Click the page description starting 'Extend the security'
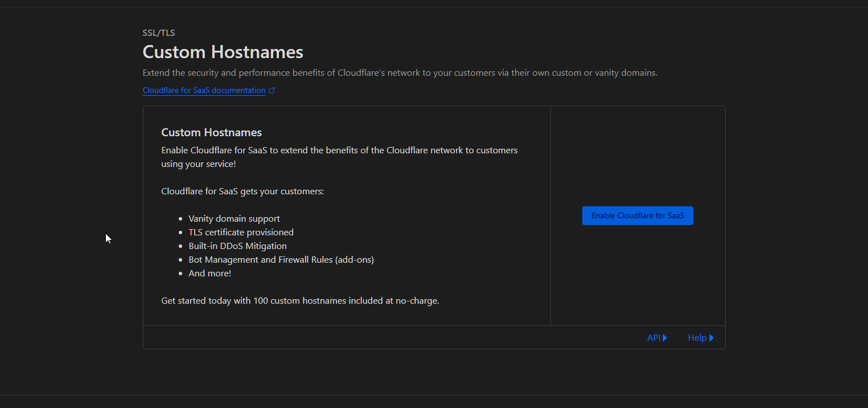 400,73
